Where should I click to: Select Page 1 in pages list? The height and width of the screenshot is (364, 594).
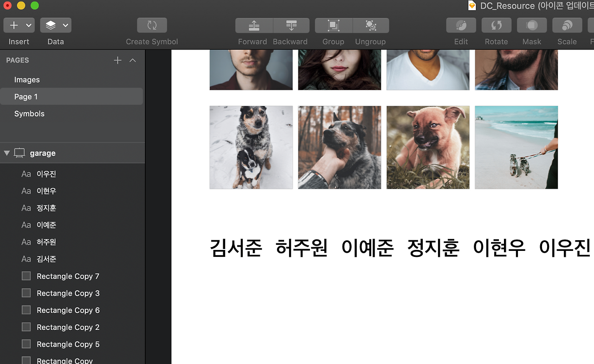click(x=72, y=96)
